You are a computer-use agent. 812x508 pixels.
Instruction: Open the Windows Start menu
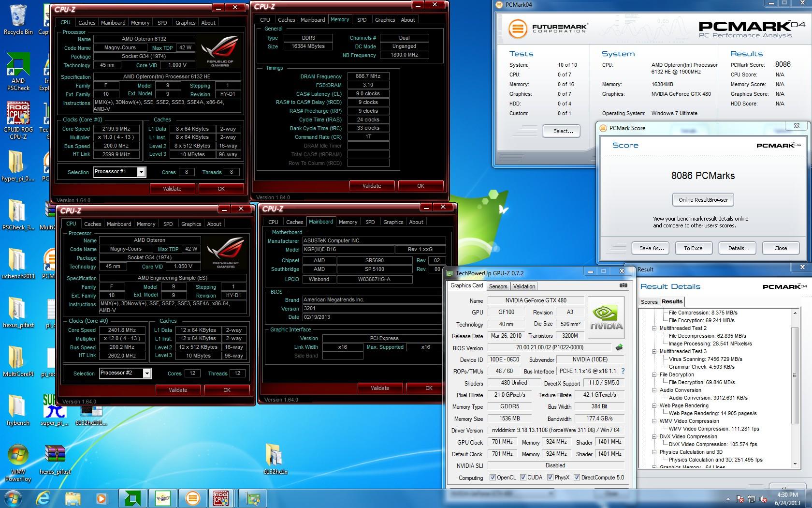(x=13, y=498)
